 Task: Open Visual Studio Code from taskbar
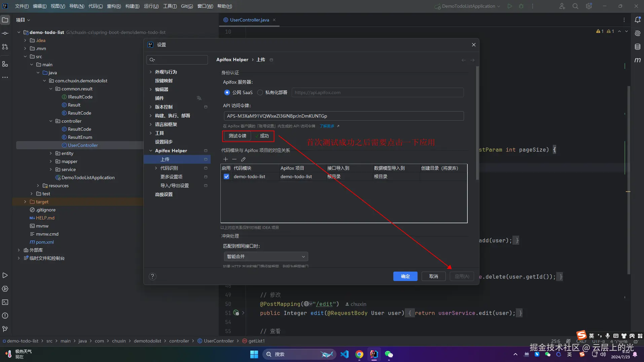(345, 354)
